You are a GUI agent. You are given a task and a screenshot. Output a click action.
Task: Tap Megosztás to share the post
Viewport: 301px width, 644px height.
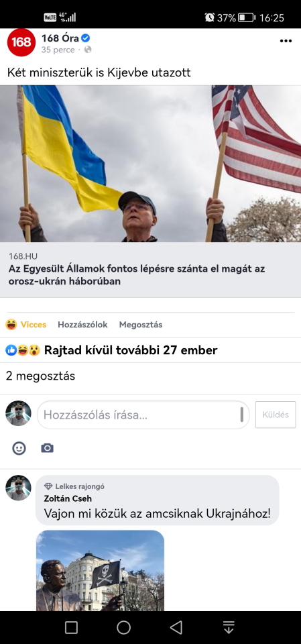(141, 325)
